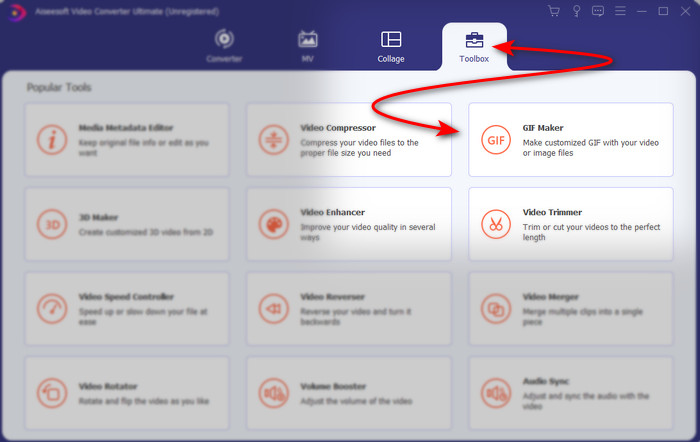Click the Video Trimmer scissors icon

pos(495,223)
